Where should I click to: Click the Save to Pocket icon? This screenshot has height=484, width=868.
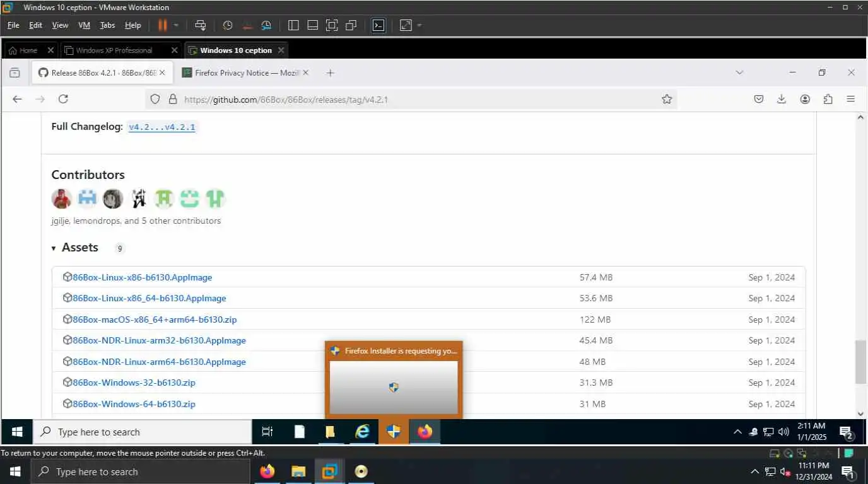click(759, 99)
